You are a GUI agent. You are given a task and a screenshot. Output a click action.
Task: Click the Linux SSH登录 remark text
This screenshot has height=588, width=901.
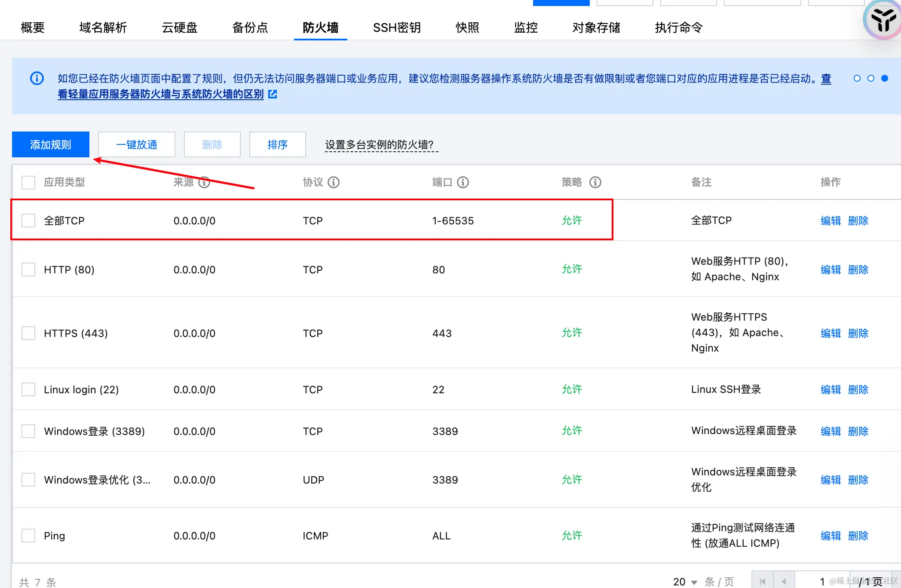click(726, 389)
